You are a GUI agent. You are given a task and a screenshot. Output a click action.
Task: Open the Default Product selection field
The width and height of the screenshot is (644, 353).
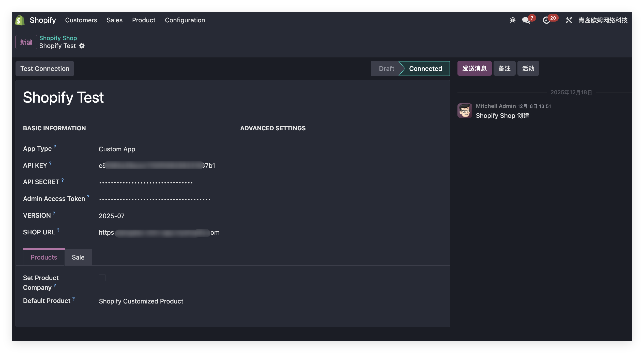[141, 301]
